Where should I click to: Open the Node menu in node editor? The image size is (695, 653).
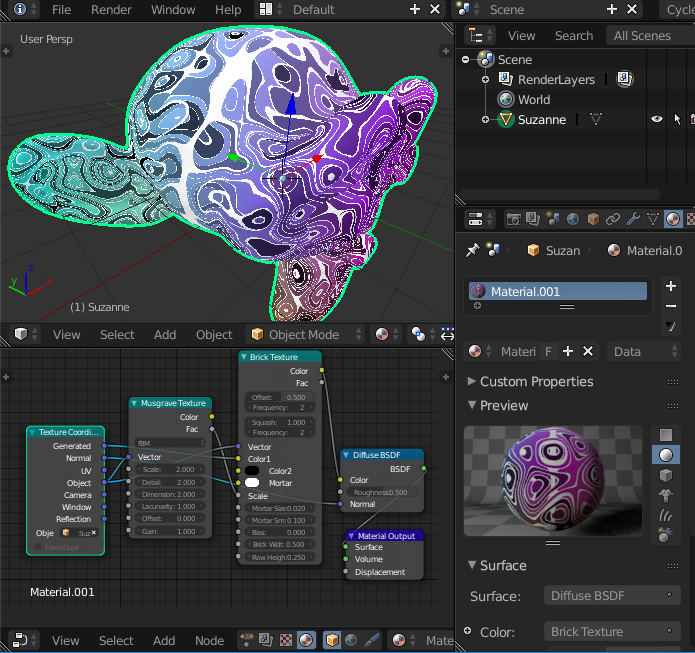(209, 640)
